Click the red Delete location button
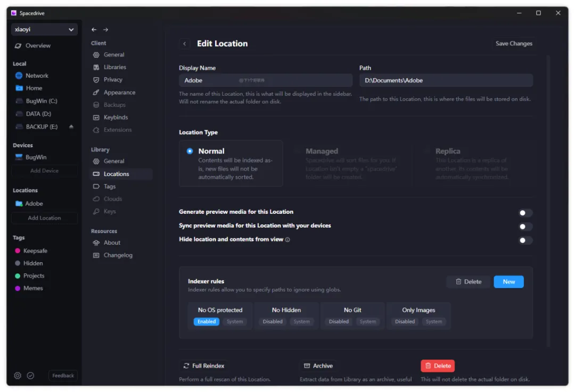Image resolution: width=575 pixels, height=392 pixels. (438, 365)
